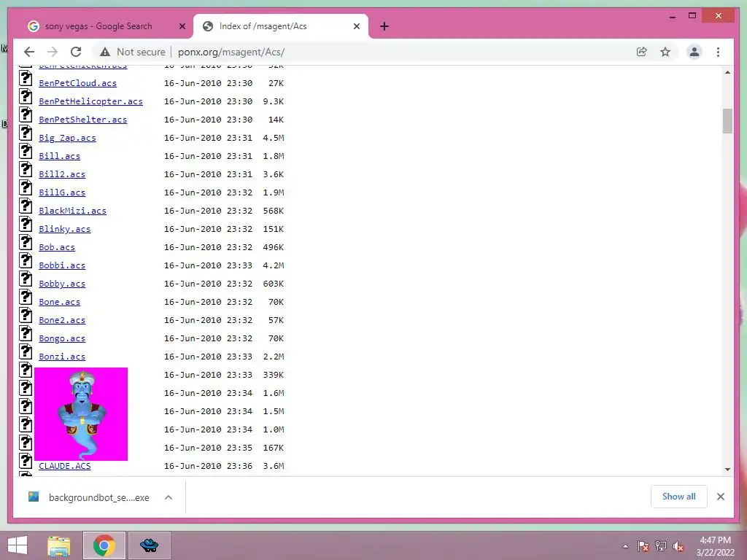Click file icon beside Blinky.acs
747x560 pixels.
(26, 224)
